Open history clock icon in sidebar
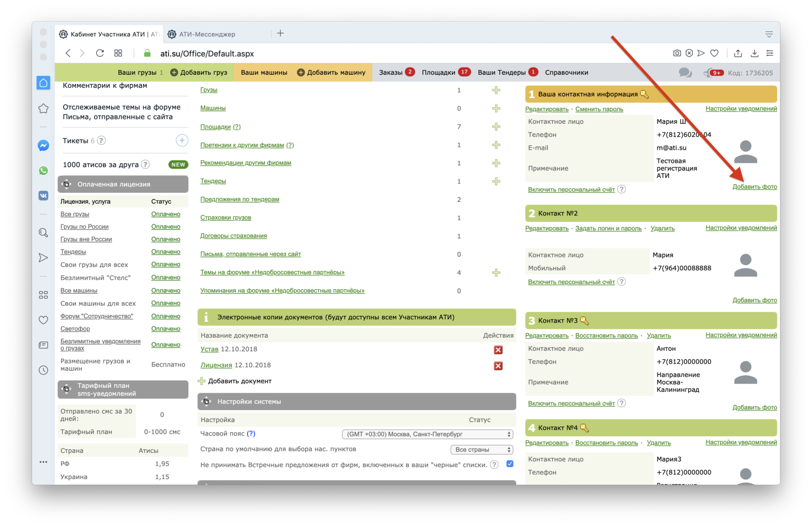This screenshot has height=527, width=812. pyautogui.click(x=43, y=370)
